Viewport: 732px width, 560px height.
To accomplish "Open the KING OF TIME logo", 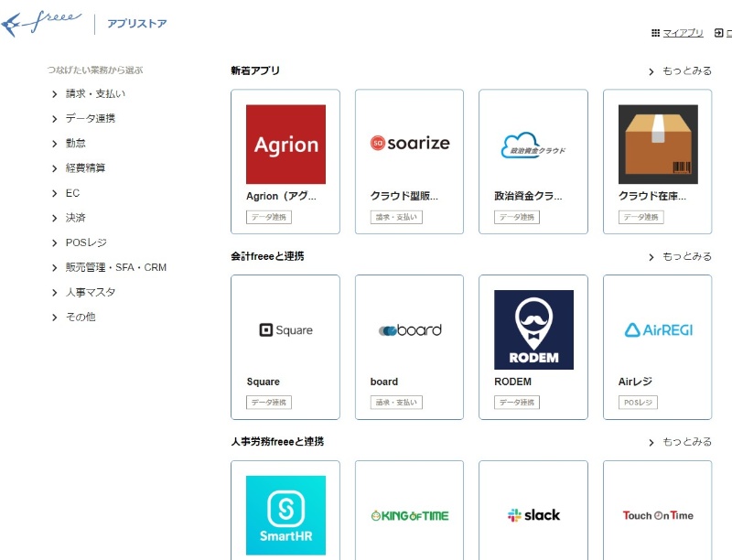I will pyautogui.click(x=409, y=516).
